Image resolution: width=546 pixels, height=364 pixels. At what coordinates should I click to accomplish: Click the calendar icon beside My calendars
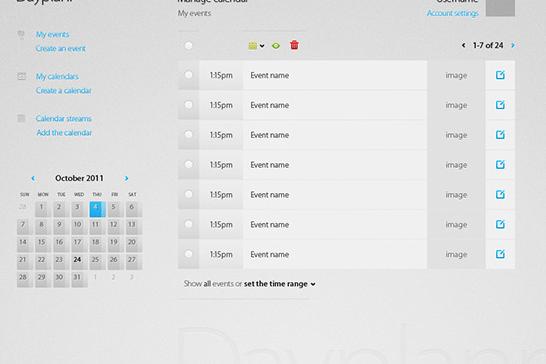point(21,76)
